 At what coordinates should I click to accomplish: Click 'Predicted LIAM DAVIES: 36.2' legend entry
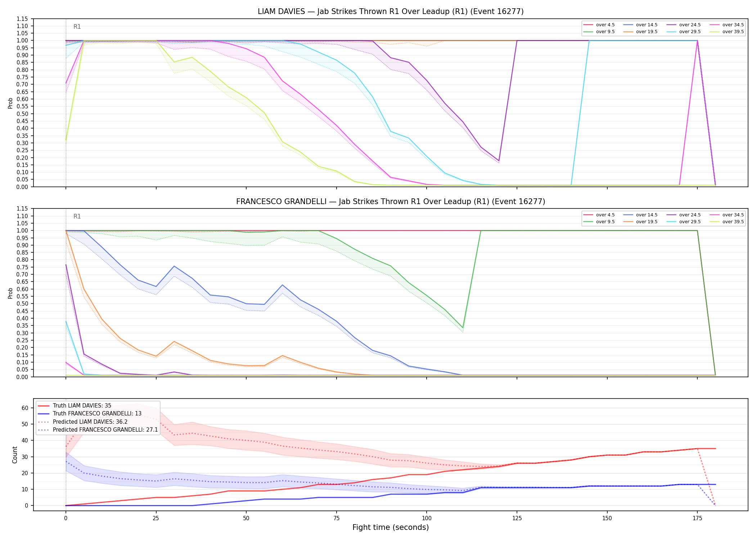[x=82, y=422]
